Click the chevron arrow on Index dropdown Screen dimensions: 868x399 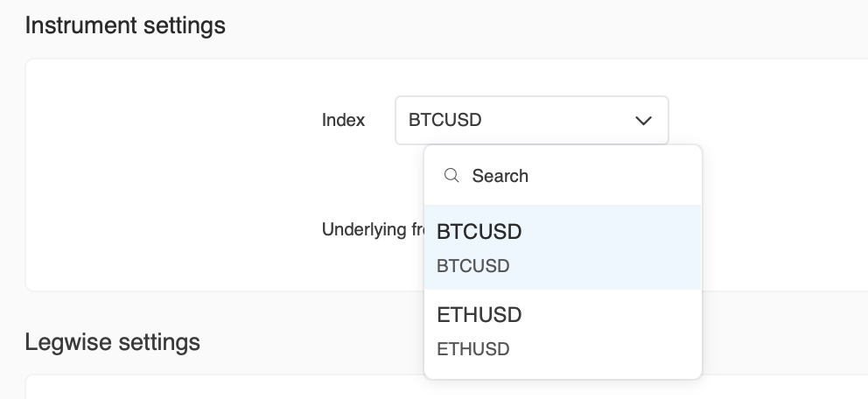(643, 120)
